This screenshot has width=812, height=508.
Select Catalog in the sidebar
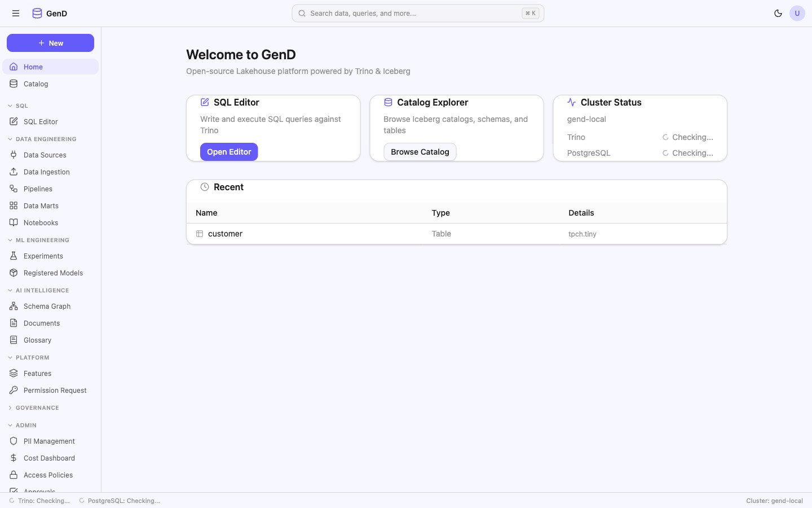(36, 84)
